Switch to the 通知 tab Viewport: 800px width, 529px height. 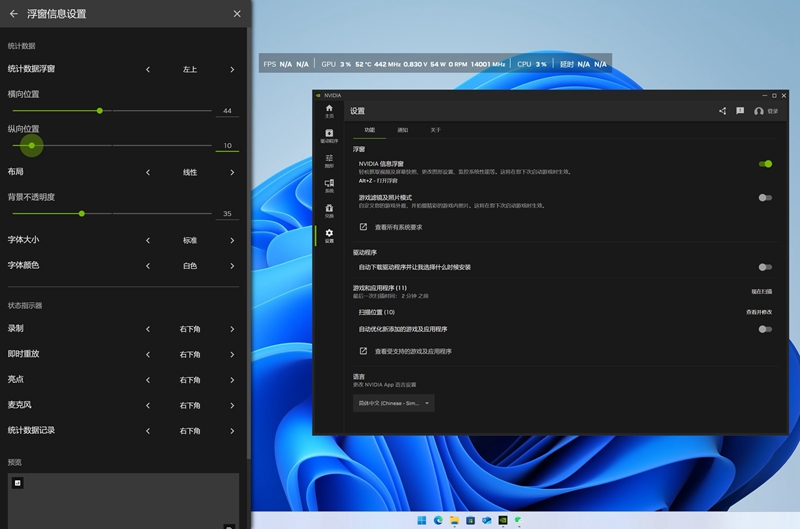[x=402, y=130]
